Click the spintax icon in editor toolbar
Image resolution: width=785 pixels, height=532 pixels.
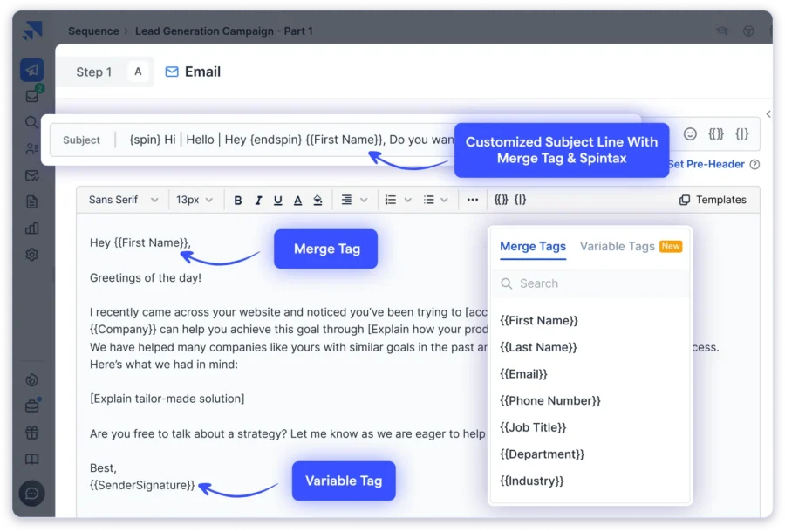coord(521,200)
